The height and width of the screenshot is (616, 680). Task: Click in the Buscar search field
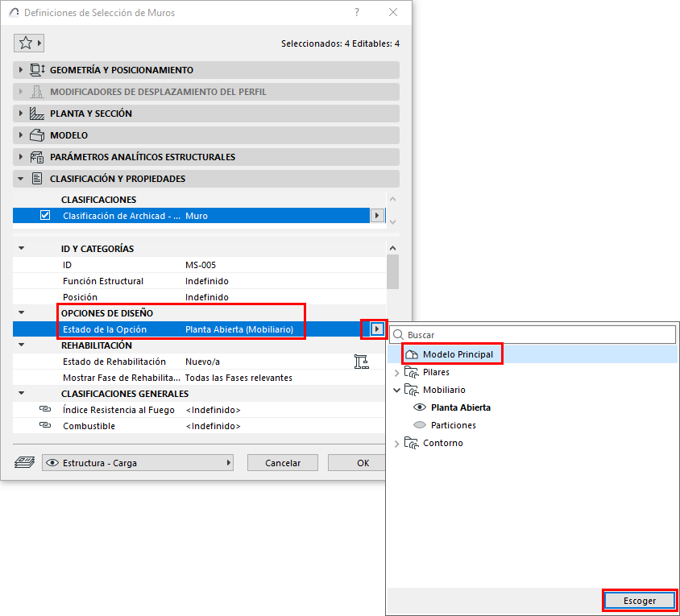pyautogui.click(x=533, y=335)
